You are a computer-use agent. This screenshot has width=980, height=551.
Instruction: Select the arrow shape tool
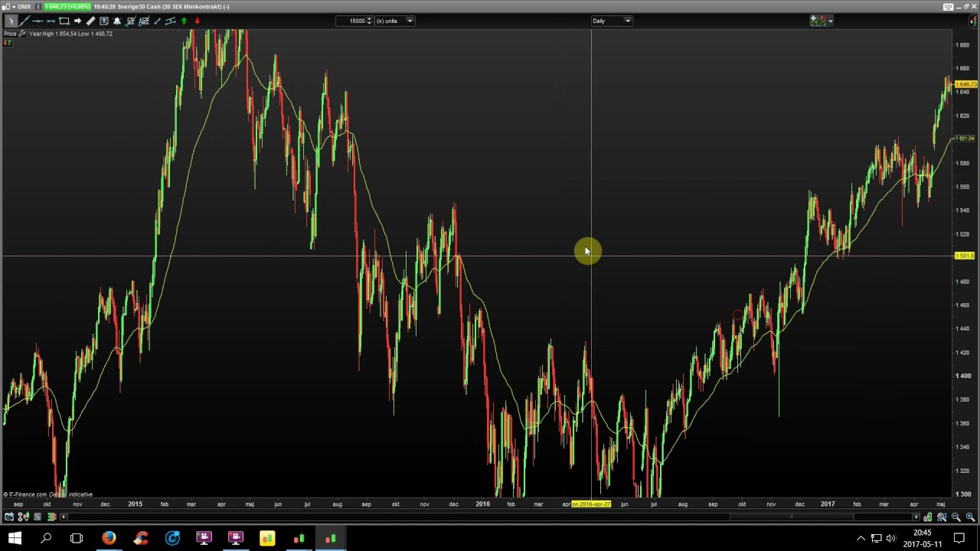point(77,21)
